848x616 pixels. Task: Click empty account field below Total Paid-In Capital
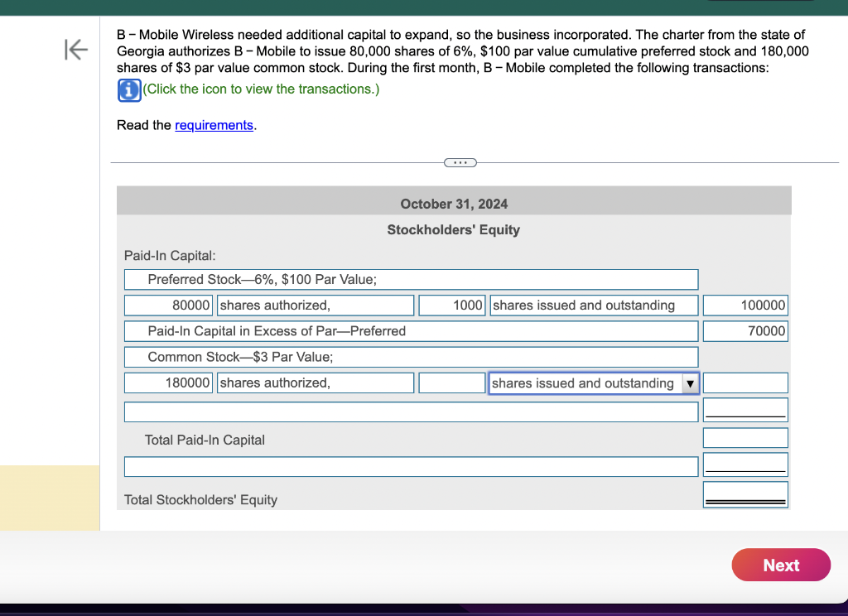pyautogui.click(x=411, y=467)
